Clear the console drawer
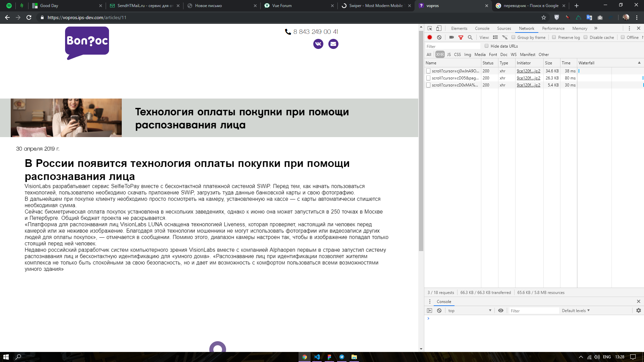Image resolution: width=644 pixels, height=362 pixels. pyautogui.click(x=439, y=311)
